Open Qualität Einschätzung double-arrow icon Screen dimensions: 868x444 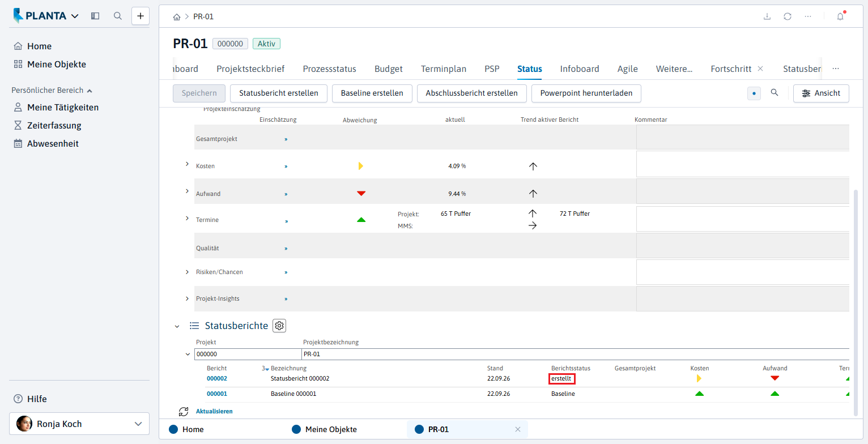[286, 249]
